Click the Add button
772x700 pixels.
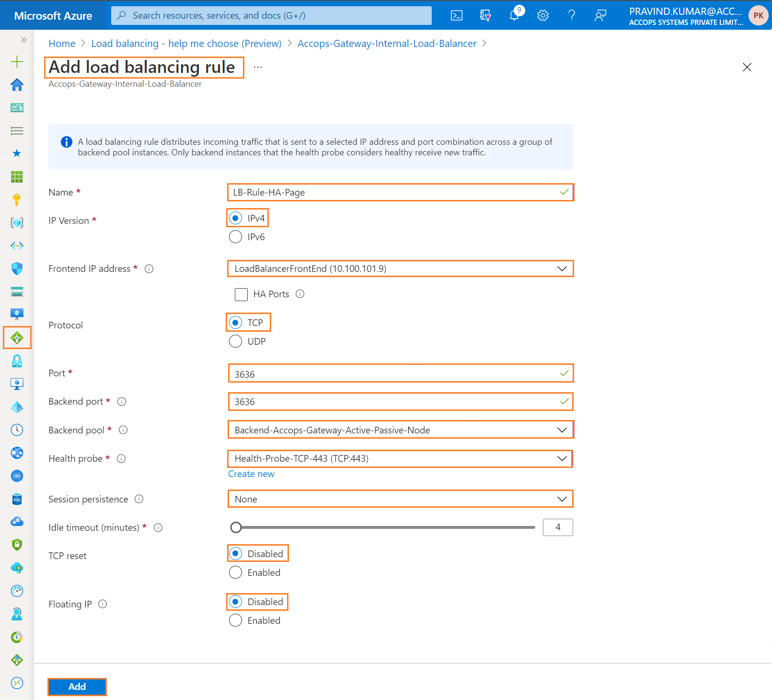77,687
